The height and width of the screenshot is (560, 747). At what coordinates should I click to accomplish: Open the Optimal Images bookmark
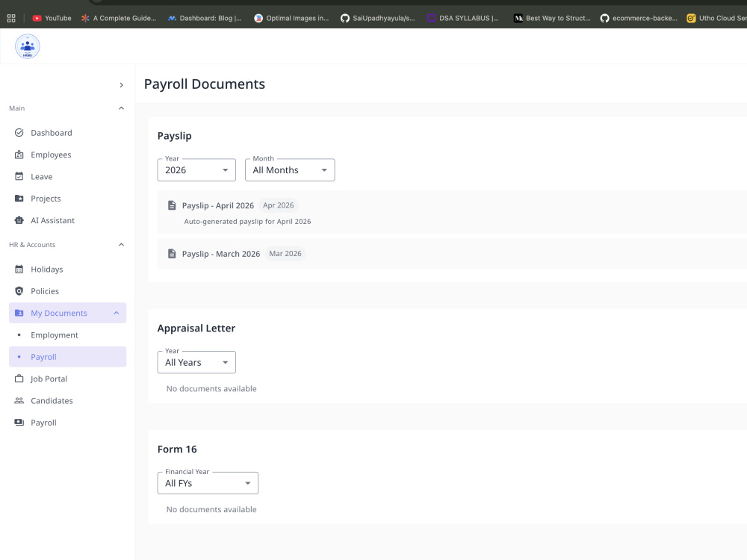[291, 18]
